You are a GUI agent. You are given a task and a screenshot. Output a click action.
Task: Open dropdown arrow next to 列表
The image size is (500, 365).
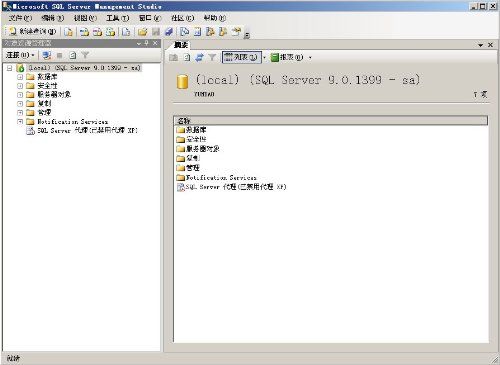coord(265,58)
